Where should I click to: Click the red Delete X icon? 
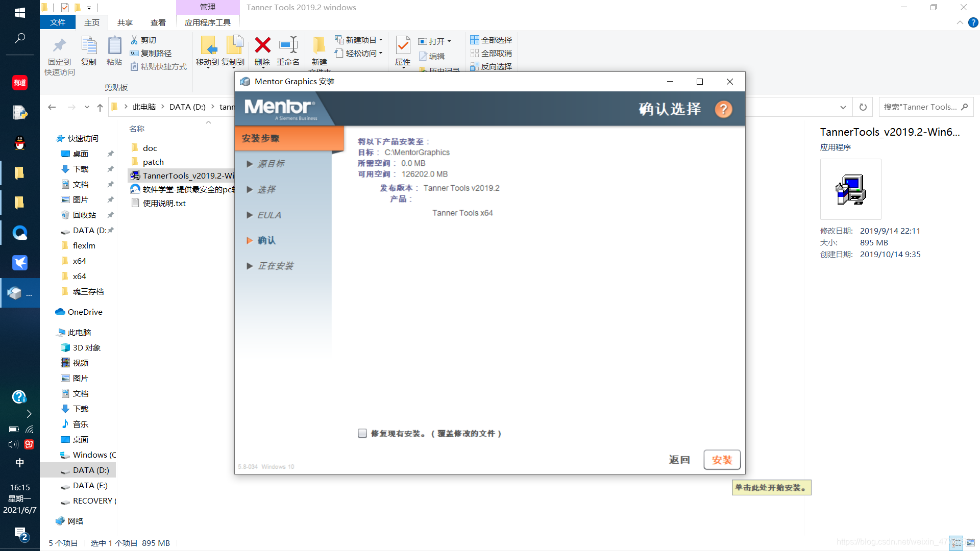(262, 46)
